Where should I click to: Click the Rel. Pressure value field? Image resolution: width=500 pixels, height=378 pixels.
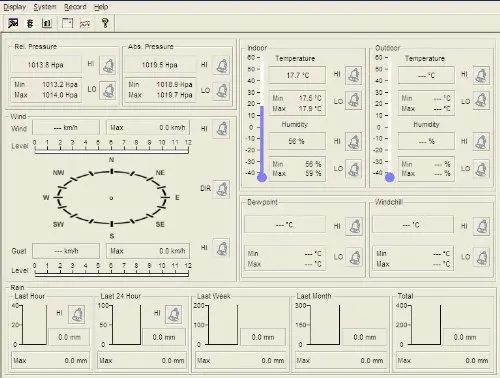(x=46, y=65)
